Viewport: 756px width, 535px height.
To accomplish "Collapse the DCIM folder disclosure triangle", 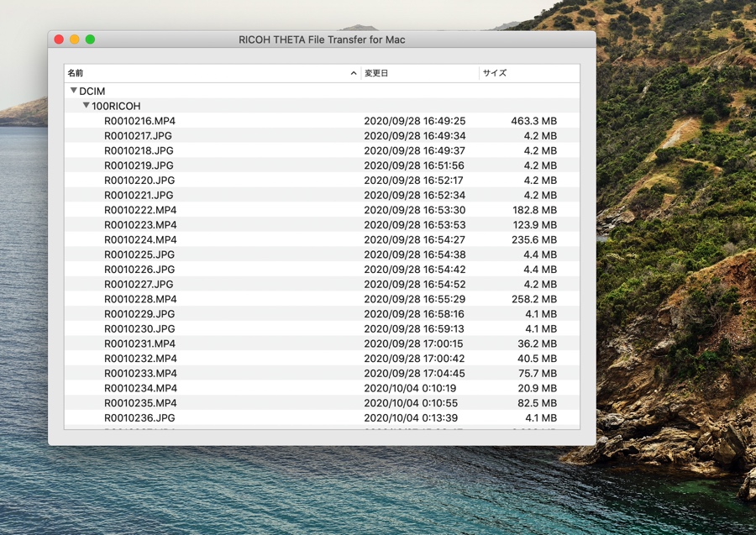I will [74, 91].
